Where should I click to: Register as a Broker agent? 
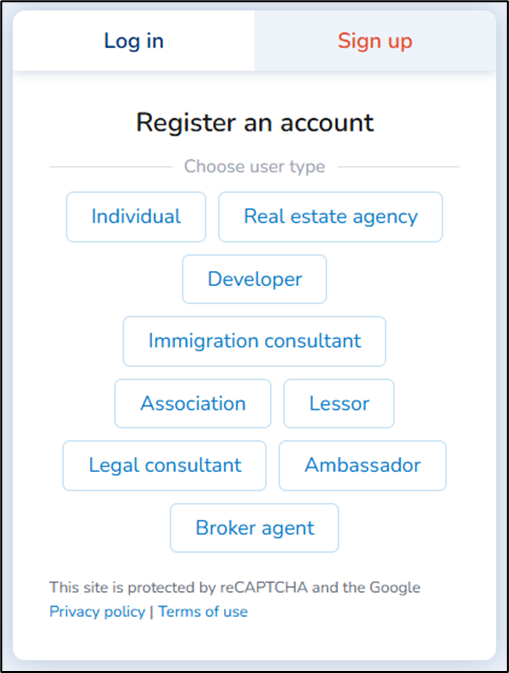(254, 528)
